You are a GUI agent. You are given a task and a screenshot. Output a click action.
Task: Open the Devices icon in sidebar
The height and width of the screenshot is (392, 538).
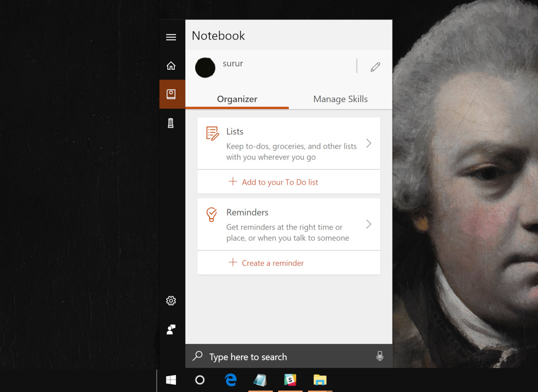(x=171, y=123)
